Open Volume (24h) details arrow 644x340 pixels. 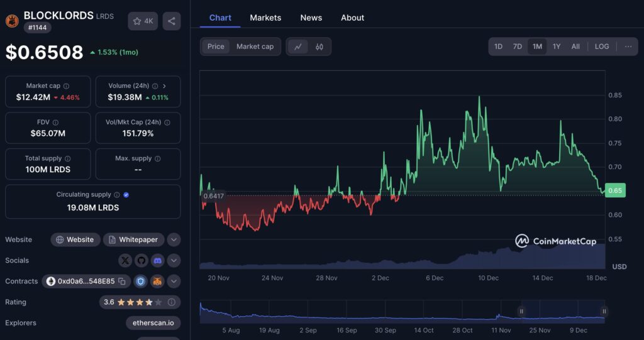[x=164, y=86]
